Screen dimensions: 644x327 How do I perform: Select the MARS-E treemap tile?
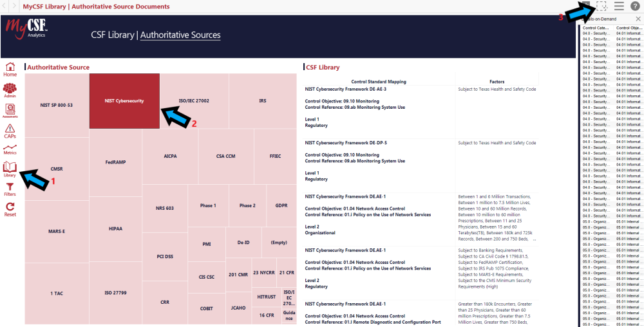tap(57, 231)
